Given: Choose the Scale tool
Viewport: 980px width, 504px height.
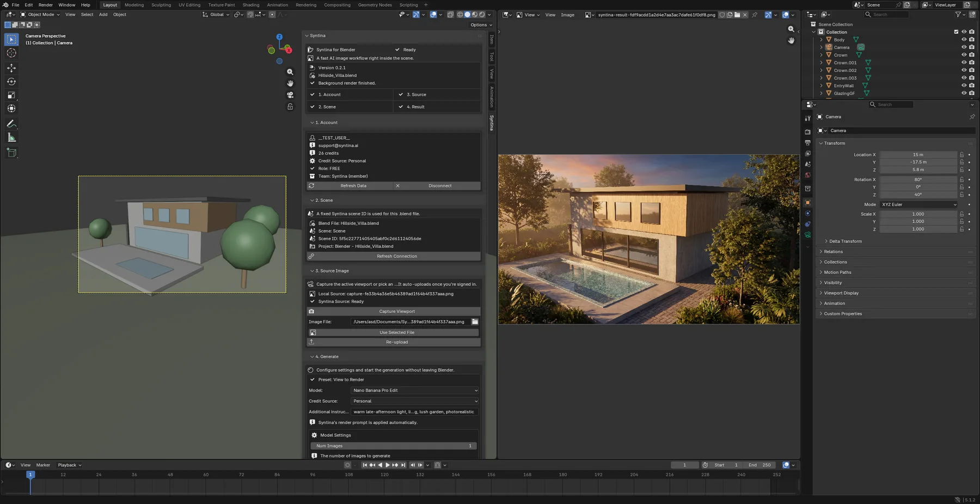Looking at the screenshot, I should (x=11, y=95).
